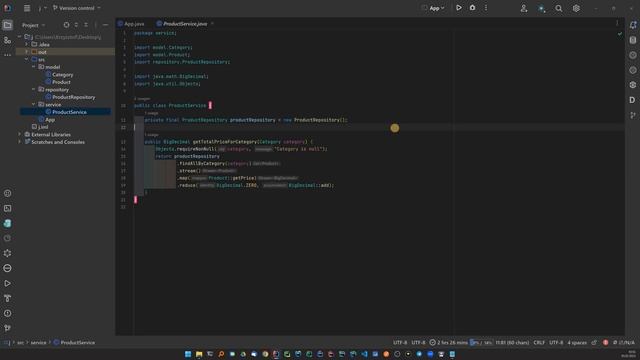Open the project name dropdown
The image size is (640, 360).
click(x=42, y=8)
